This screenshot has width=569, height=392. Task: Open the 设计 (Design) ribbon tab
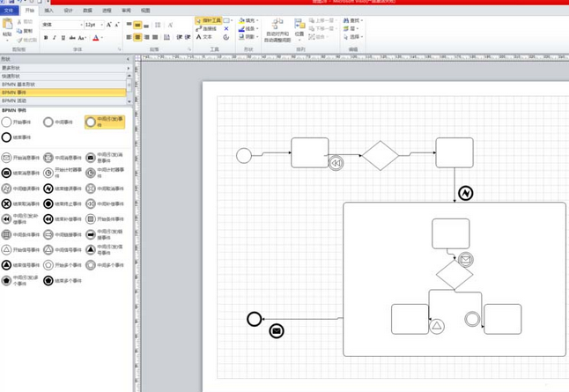tap(69, 11)
